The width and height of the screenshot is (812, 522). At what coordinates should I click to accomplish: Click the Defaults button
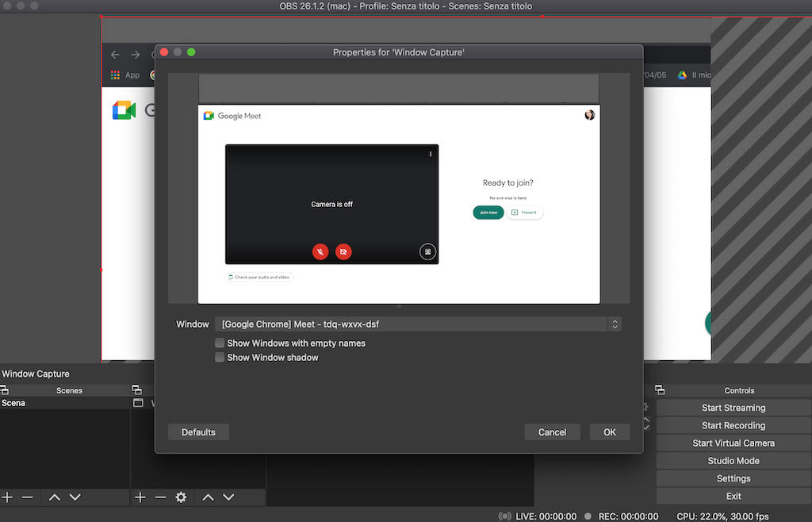[198, 432]
